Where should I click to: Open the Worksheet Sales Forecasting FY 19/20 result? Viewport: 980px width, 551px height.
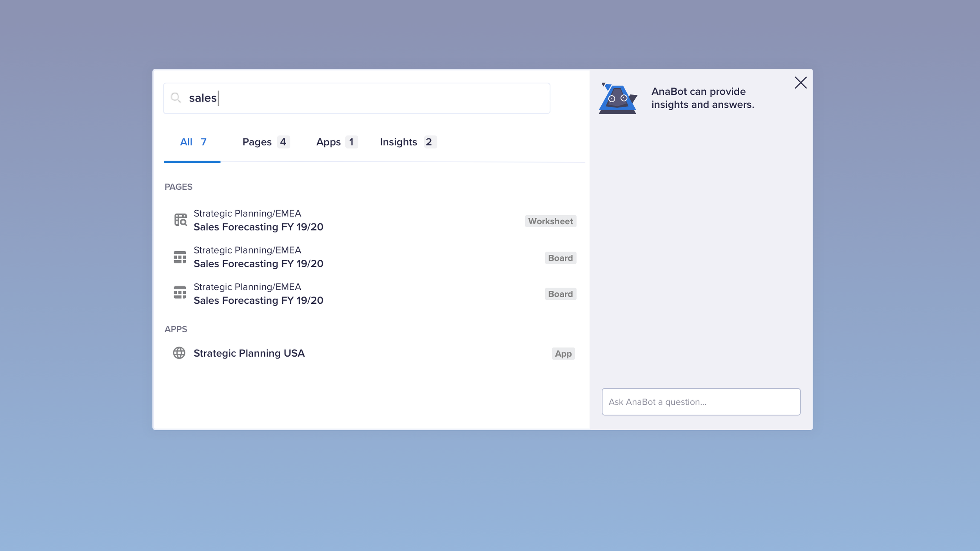point(258,227)
